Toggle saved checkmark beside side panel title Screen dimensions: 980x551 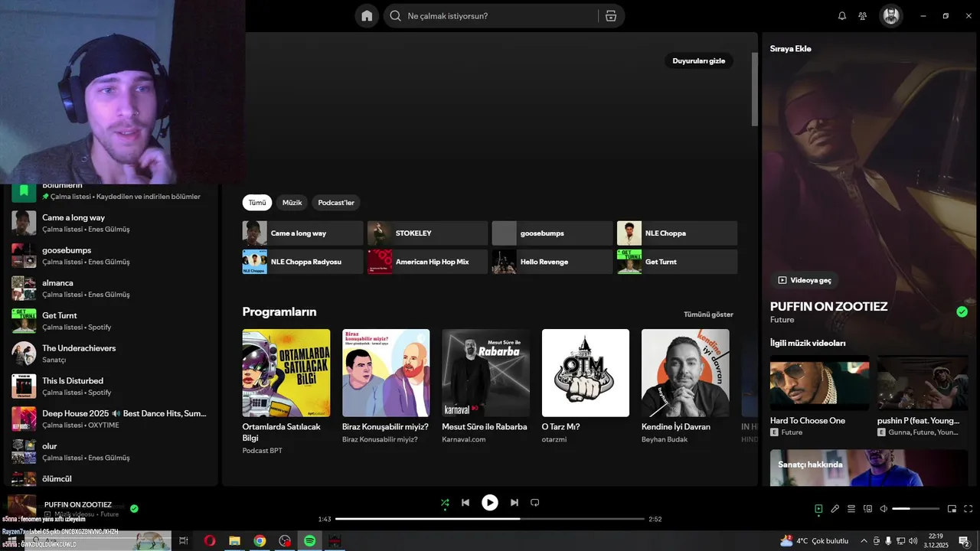962,311
